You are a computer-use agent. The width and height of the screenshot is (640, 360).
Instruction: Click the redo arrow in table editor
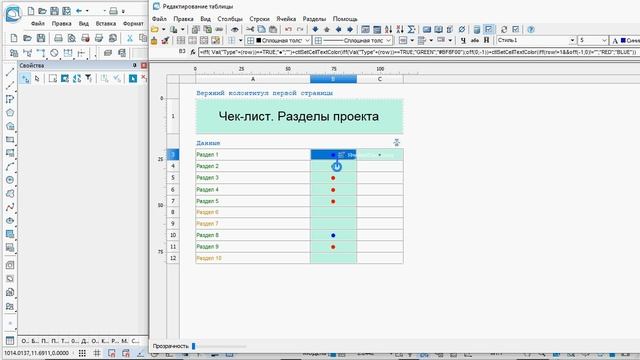click(x=300, y=29)
